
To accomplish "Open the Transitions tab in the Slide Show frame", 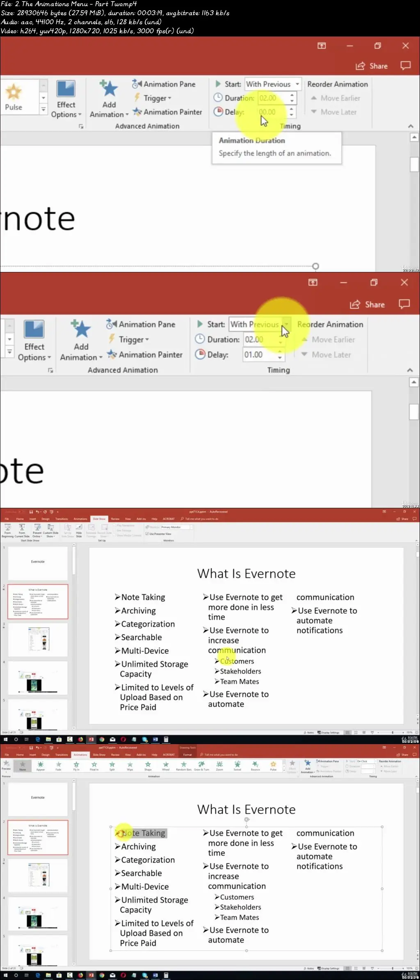I will (x=62, y=519).
